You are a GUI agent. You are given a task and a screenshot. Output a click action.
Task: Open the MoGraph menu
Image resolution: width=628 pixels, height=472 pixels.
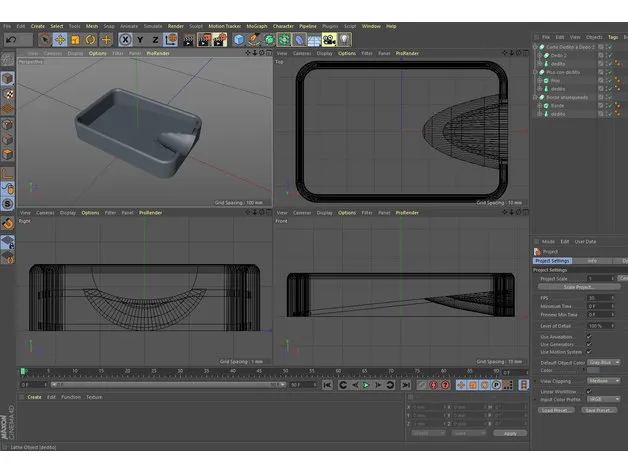[x=258, y=26]
